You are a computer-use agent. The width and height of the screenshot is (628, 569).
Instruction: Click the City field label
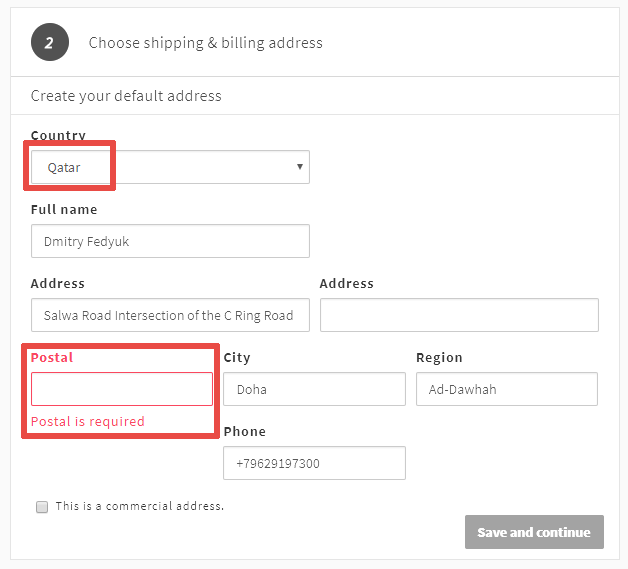(x=237, y=357)
